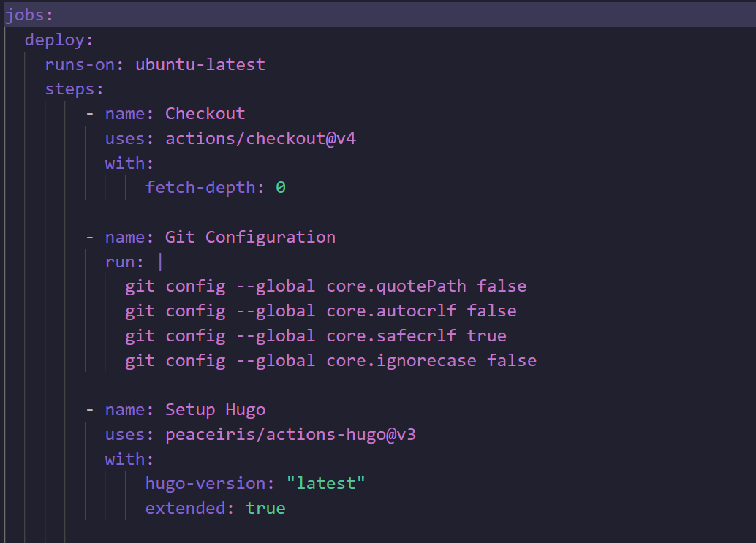Click the Checkout step name
This screenshot has height=543, width=756.
[x=205, y=113]
